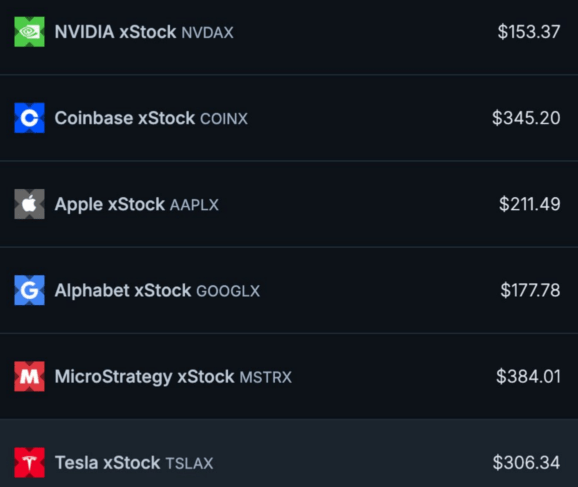Image resolution: width=578 pixels, height=487 pixels.
Task: Open the NVIDIA xStock name
Action: click(x=115, y=32)
